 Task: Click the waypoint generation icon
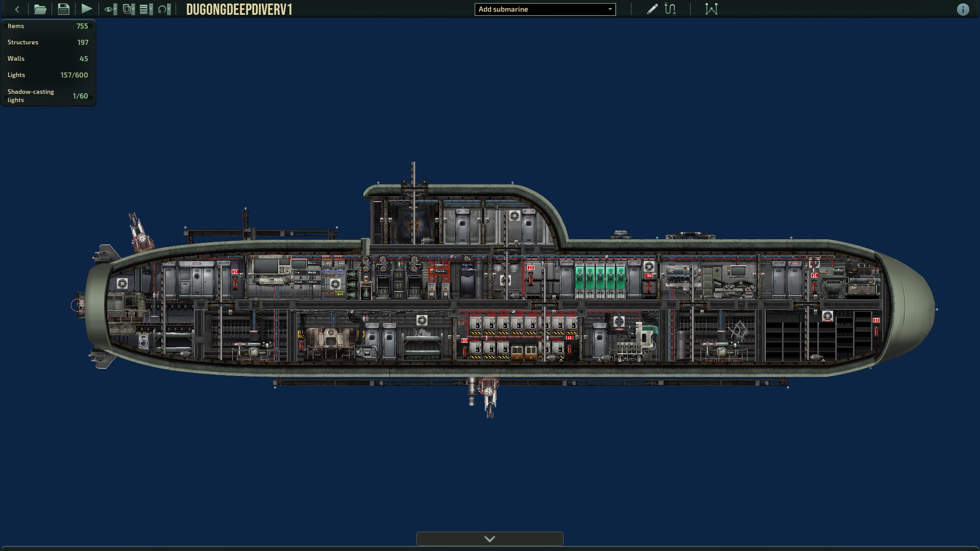tap(712, 9)
